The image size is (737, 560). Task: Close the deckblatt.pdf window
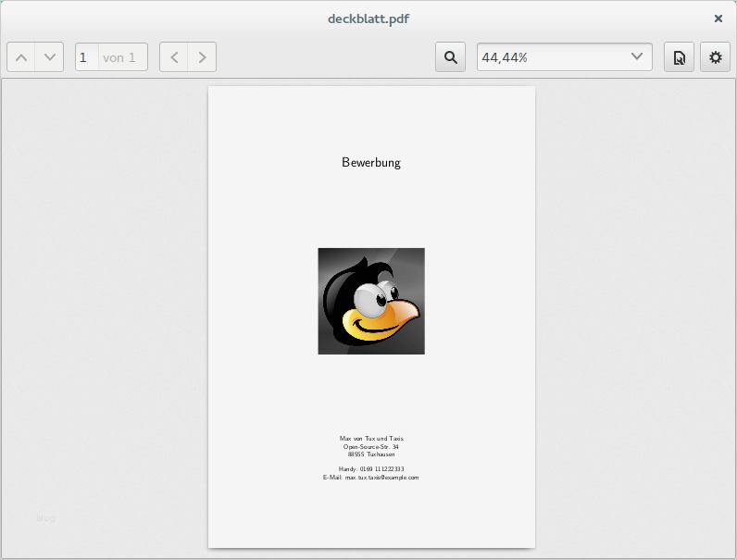point(718,19)
